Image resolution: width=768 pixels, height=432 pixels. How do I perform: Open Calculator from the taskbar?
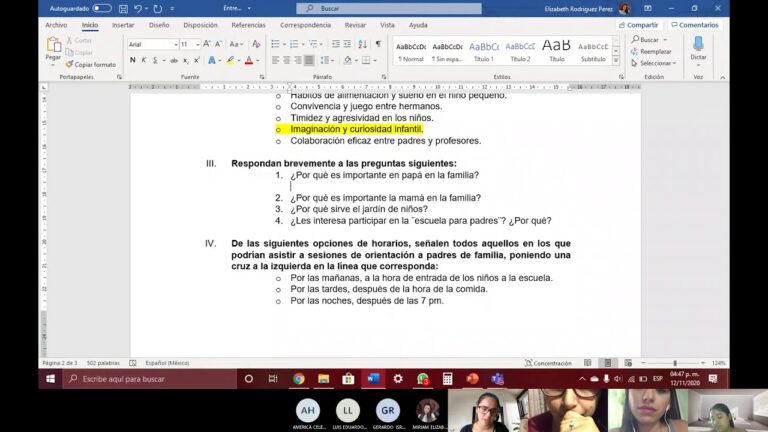click(447, 379)
